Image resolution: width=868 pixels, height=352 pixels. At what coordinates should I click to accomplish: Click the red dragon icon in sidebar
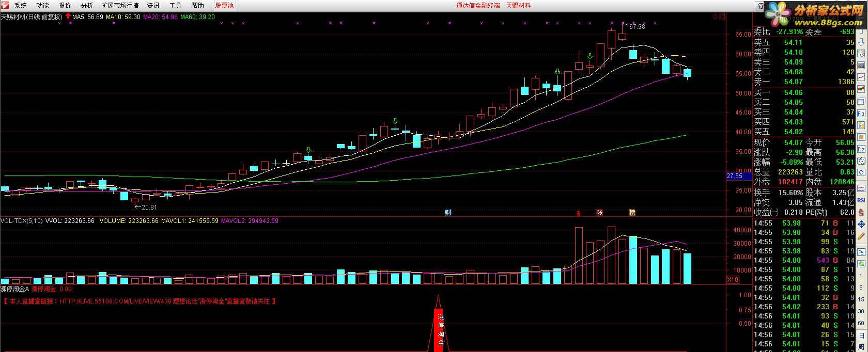click(861, 212)
